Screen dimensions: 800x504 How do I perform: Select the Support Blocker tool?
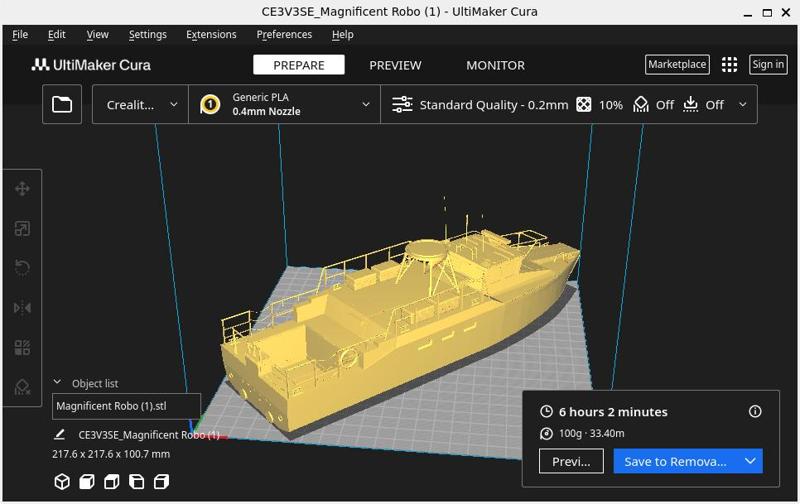(x=22, y=387)
